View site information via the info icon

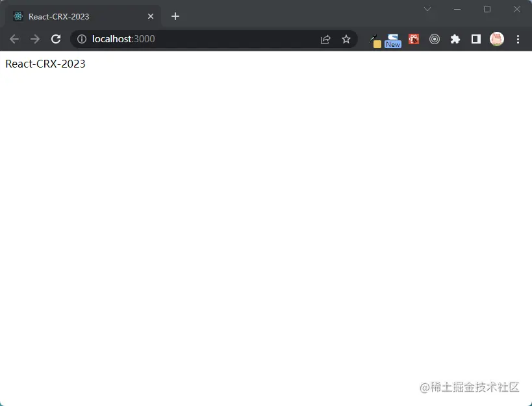coord(81,39)
